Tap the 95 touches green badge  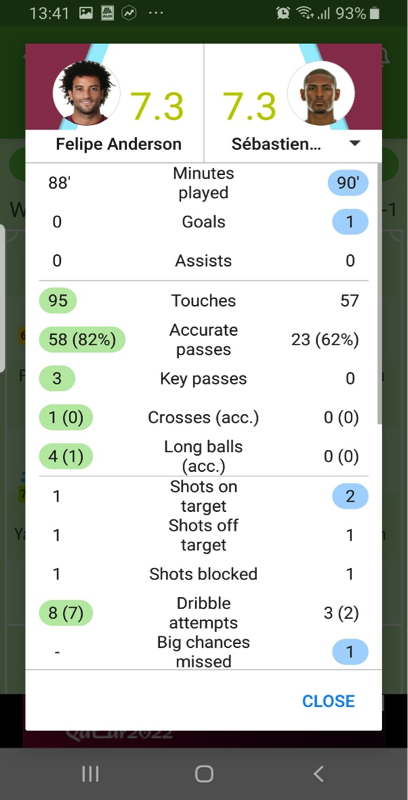pos(58,301)
